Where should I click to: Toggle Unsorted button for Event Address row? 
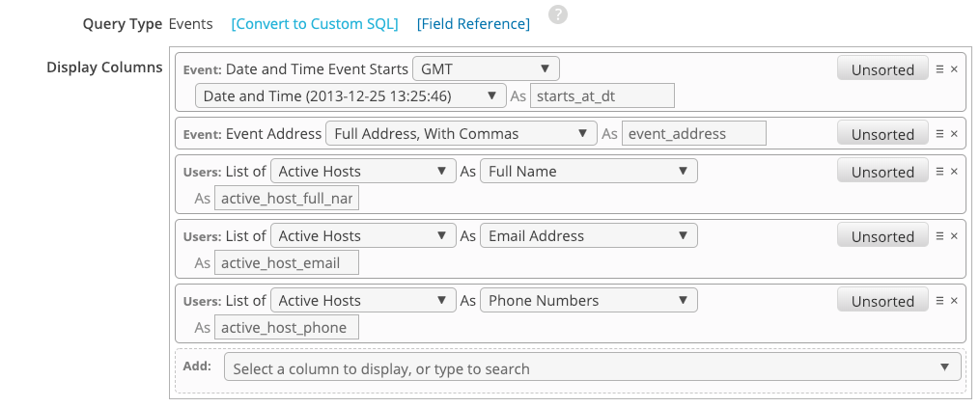coord(882,134)
